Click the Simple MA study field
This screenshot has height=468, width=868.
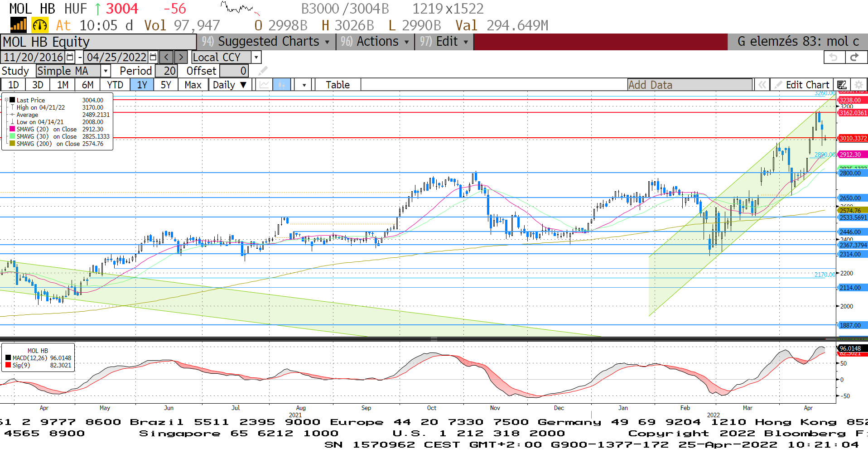(x=68, y=71)
